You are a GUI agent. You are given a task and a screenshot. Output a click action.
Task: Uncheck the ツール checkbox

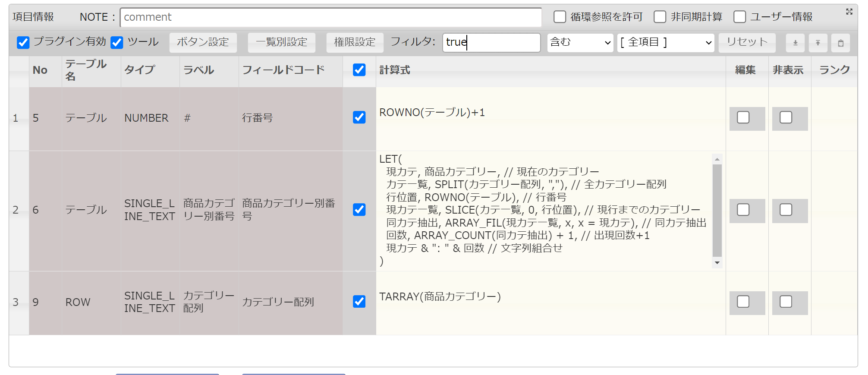pos(116,42)
